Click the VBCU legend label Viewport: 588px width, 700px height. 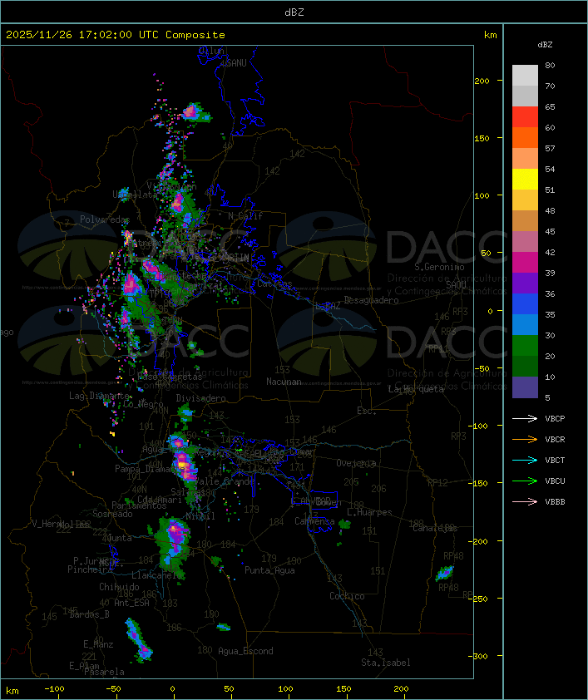pyautogui.click(x=555, y=481)
